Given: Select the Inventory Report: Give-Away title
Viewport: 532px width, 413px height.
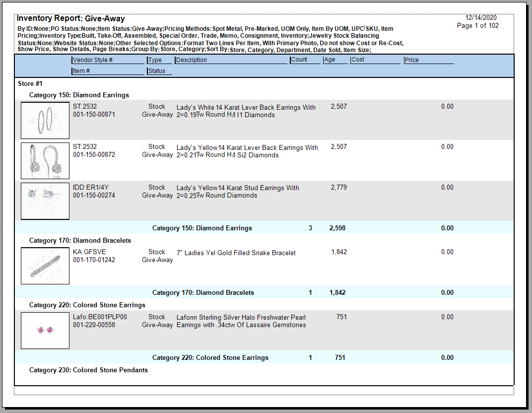Looking at the screenshot, I should [x=71, y=19].
